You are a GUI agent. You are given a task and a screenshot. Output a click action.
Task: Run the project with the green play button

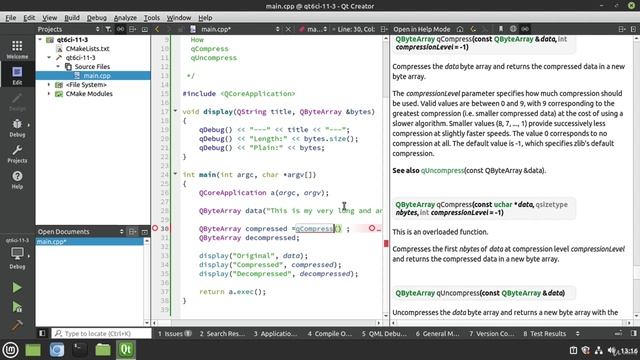[17, 288]
